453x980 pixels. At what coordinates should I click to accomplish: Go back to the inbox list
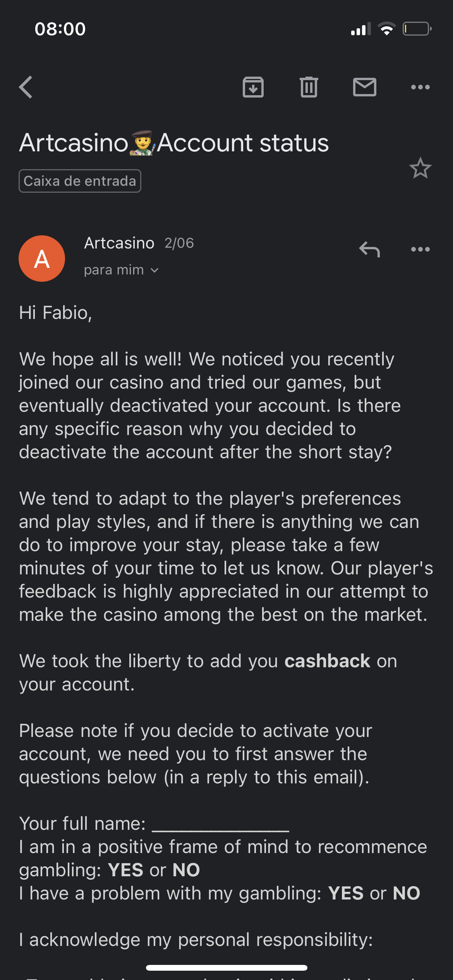click(x=26, y=87)
